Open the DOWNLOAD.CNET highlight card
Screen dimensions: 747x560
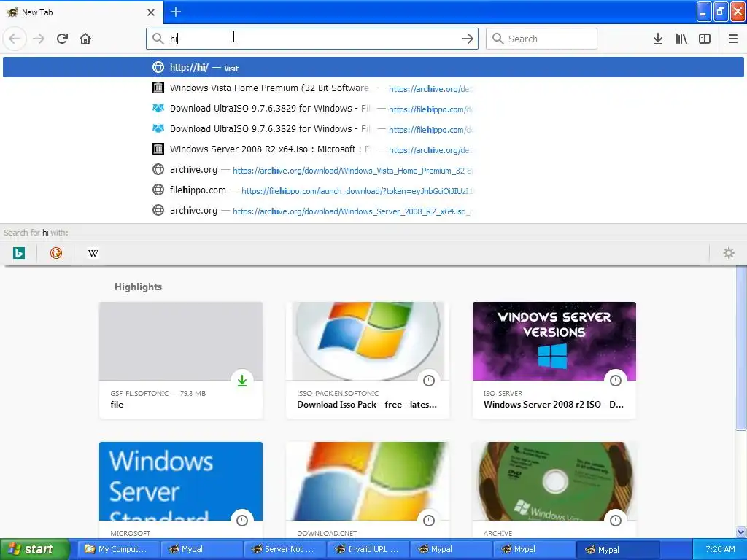point(368,490)
